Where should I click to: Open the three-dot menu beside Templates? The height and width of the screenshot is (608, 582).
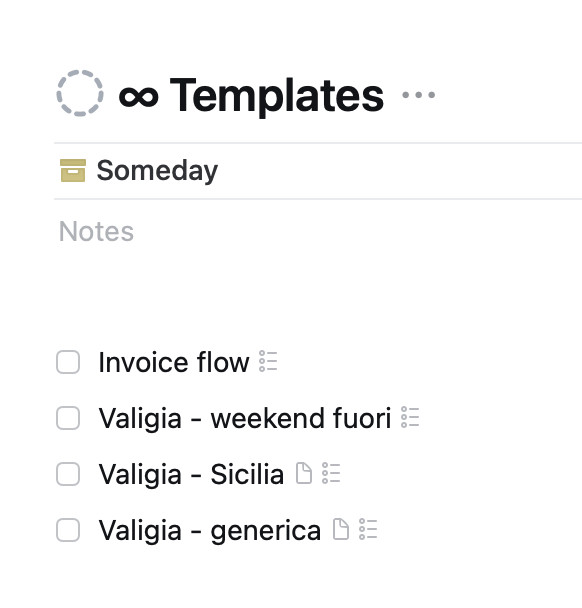(418, 95)
